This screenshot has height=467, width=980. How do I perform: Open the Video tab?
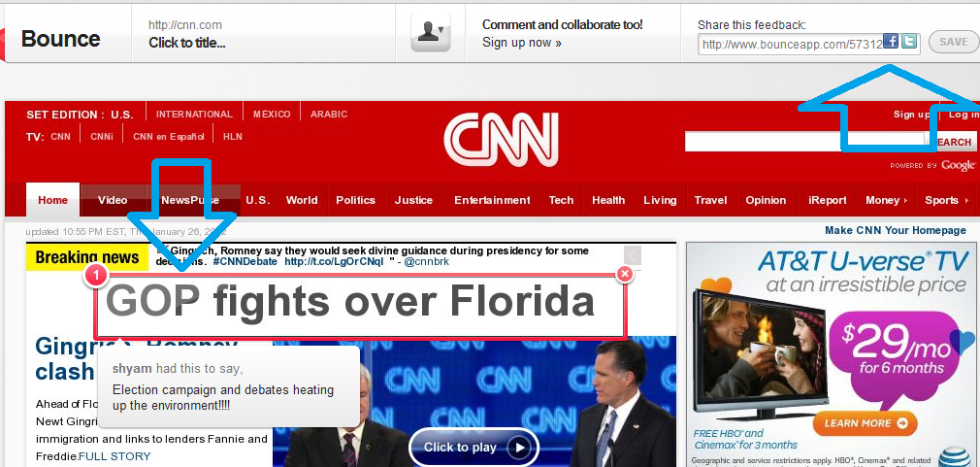[113, 200]
